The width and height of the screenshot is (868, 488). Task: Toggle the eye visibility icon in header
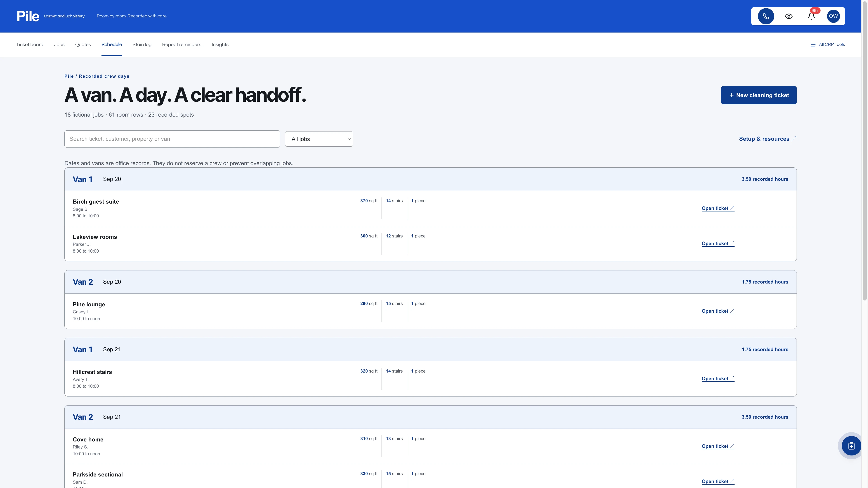(x=789, y=16)
